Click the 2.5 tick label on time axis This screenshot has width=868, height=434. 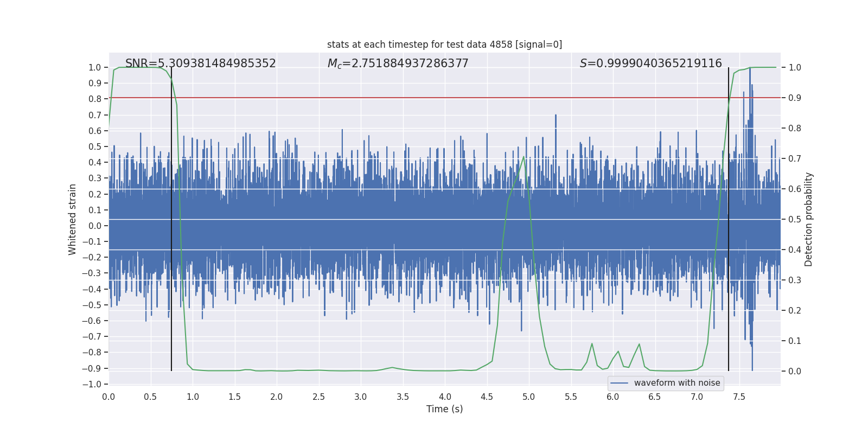pos(318,397)
